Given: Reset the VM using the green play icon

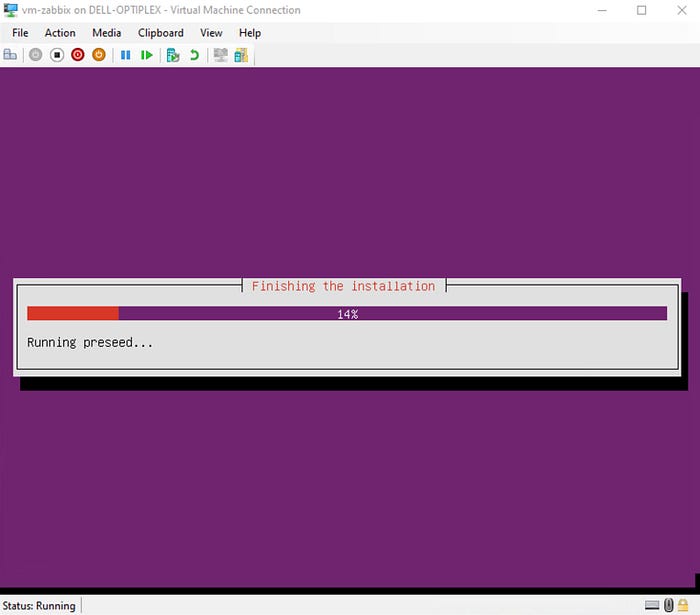Looking at the screenshot, I should point(146,55).
